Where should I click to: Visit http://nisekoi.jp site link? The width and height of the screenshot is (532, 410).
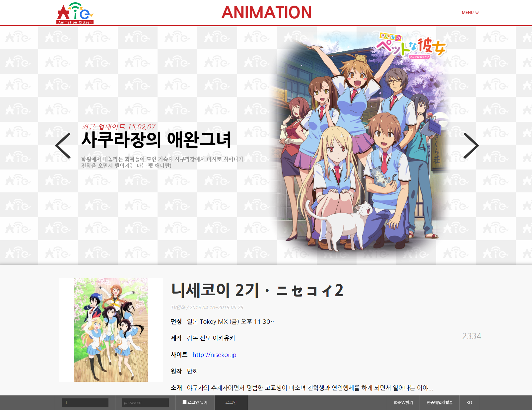[214, 355]
